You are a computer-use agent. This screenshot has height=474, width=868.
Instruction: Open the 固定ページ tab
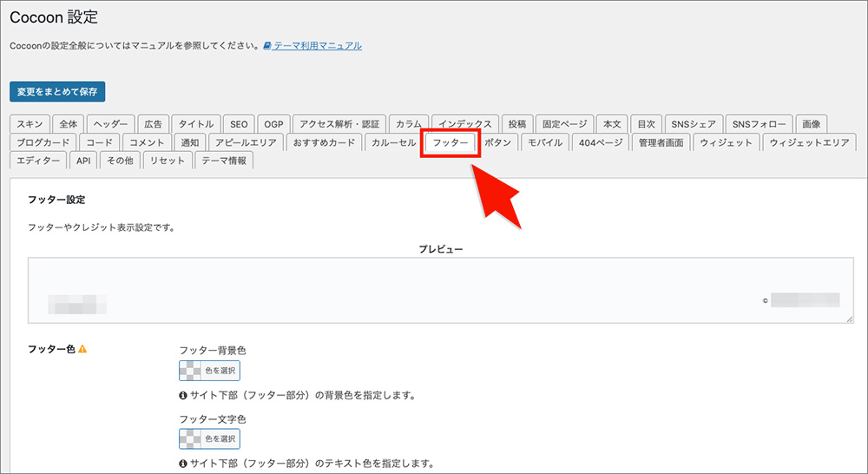point(565,124)
